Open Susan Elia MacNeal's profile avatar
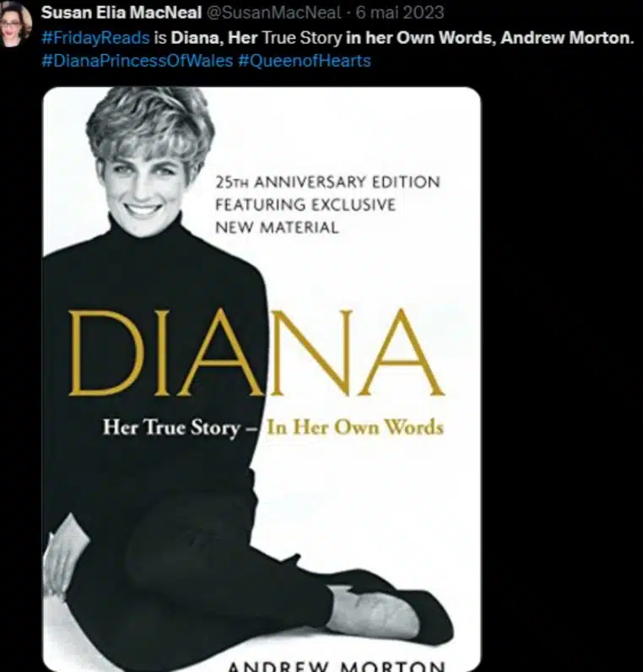This screenshot has height=672, width=643. click(15, 23)
